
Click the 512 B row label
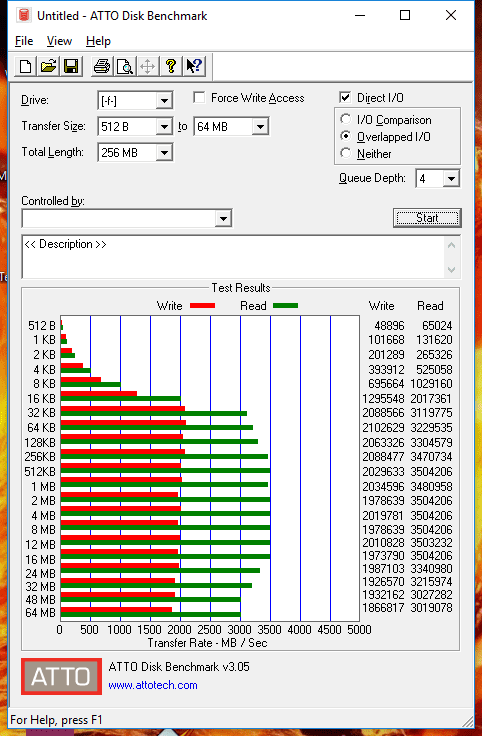pyautogui.click(x=42, y=325)
